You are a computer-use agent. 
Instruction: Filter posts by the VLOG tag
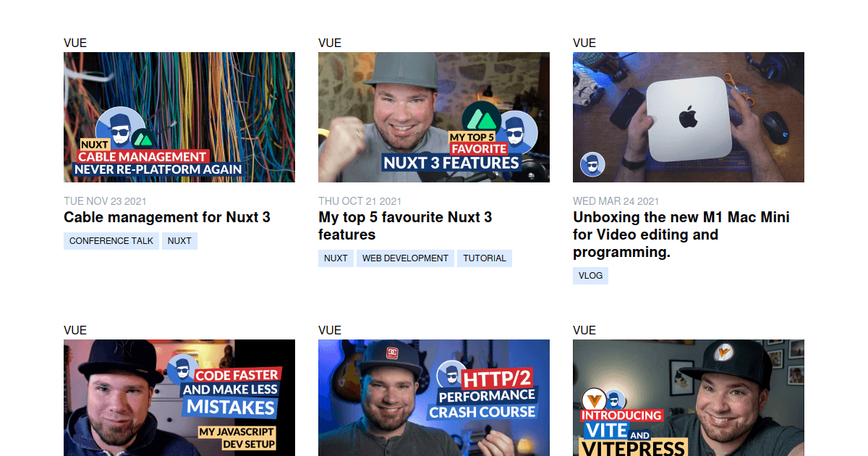point(590,276)
